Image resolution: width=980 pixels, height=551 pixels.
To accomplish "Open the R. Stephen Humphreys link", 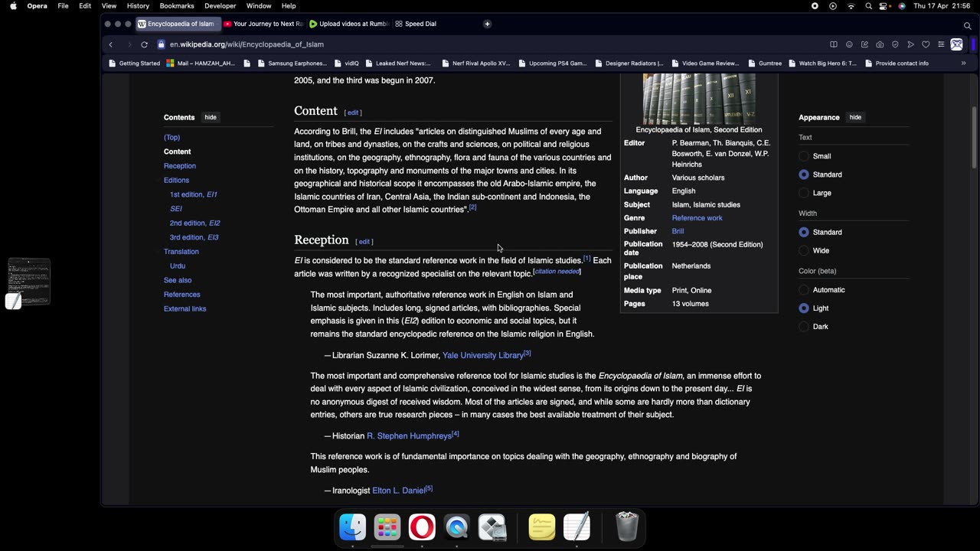I will [x=409, y=436].
